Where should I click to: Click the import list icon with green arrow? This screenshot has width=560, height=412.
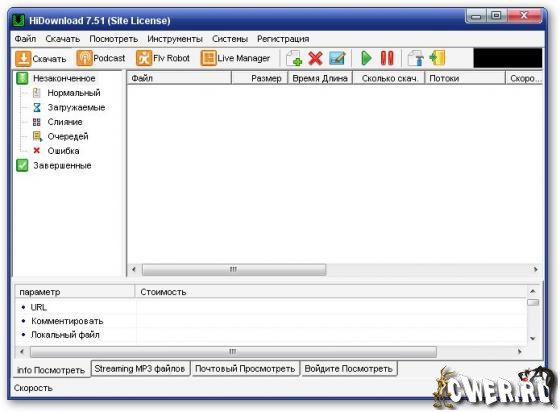click(437, 58)
